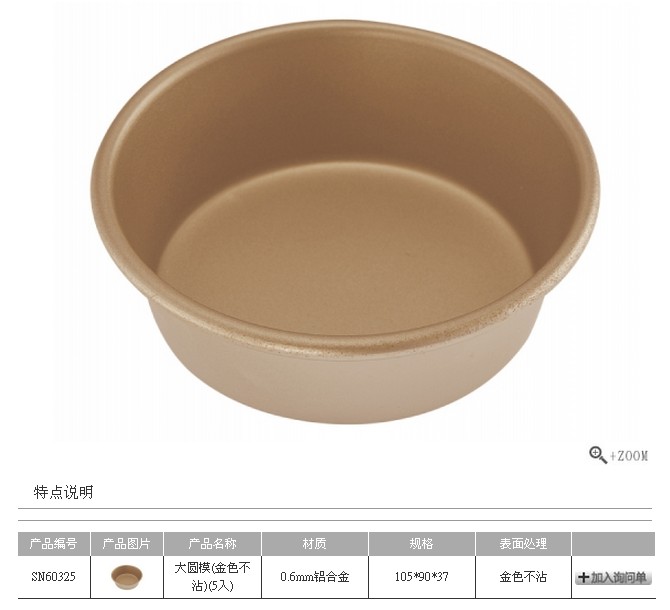Viewport: 670px width, 610px height.
Task: Click the plus icon on 加入询问单
Action: (583, 578)
